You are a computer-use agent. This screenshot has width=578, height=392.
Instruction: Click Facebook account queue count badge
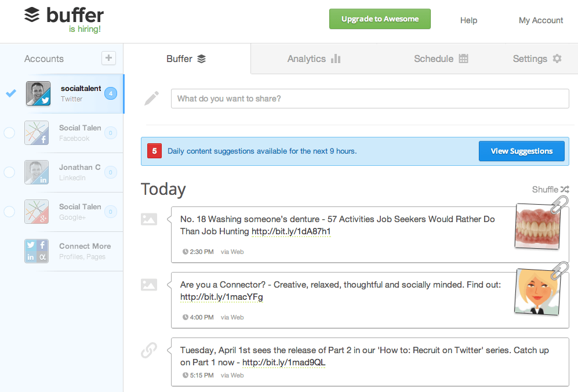pos(111,133)
